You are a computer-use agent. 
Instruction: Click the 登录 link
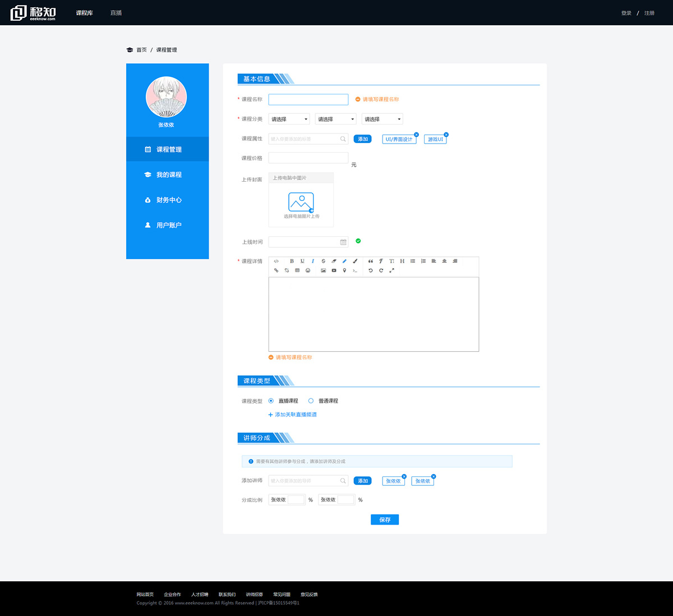pyautogui.click(x=626, y=13)
